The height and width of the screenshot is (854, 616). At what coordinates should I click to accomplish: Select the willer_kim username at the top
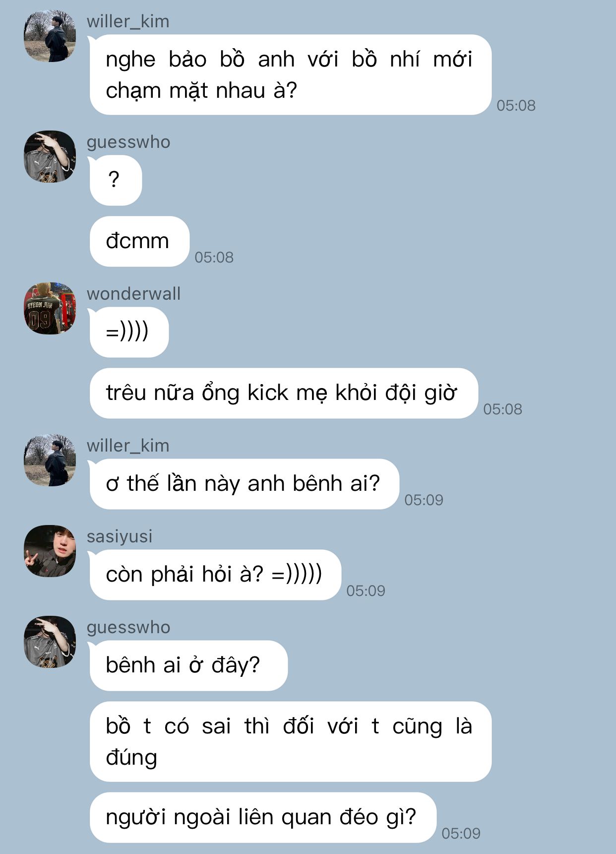coord(128,21)
